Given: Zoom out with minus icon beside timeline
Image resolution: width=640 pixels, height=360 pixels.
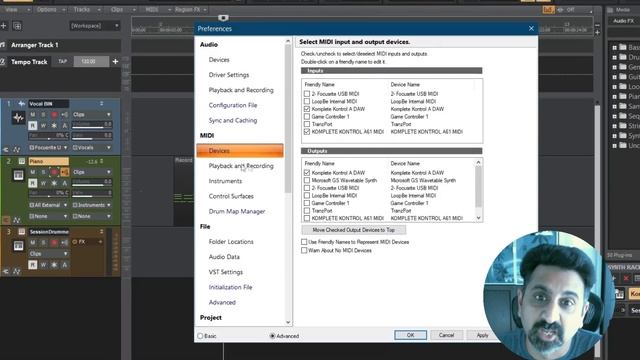Looking at the screenshot, I should 597,25.
